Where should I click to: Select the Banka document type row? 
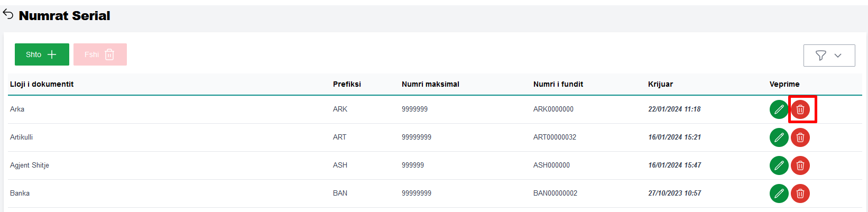20,193
